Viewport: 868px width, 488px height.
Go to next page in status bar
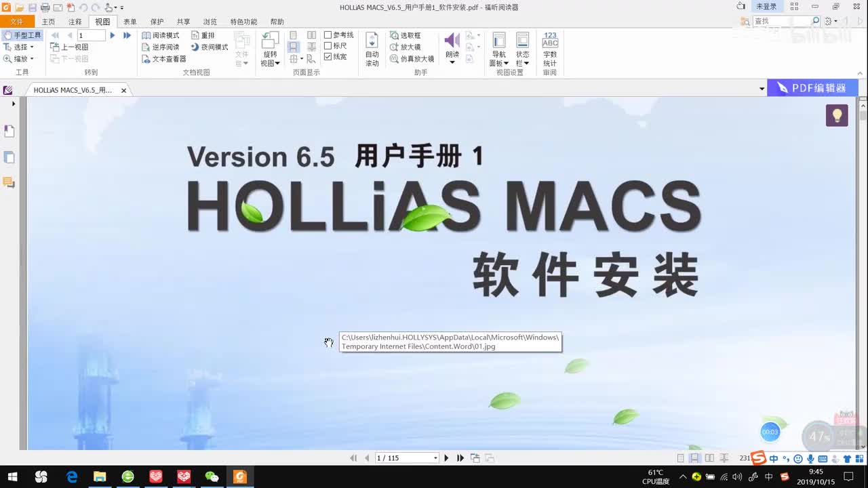(446, 458)
